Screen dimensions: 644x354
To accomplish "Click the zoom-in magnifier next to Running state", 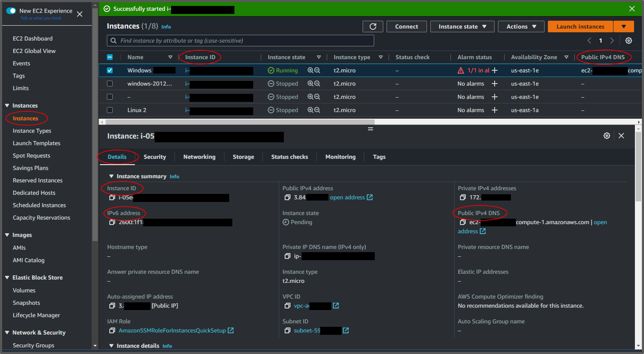I will point(310,70).
